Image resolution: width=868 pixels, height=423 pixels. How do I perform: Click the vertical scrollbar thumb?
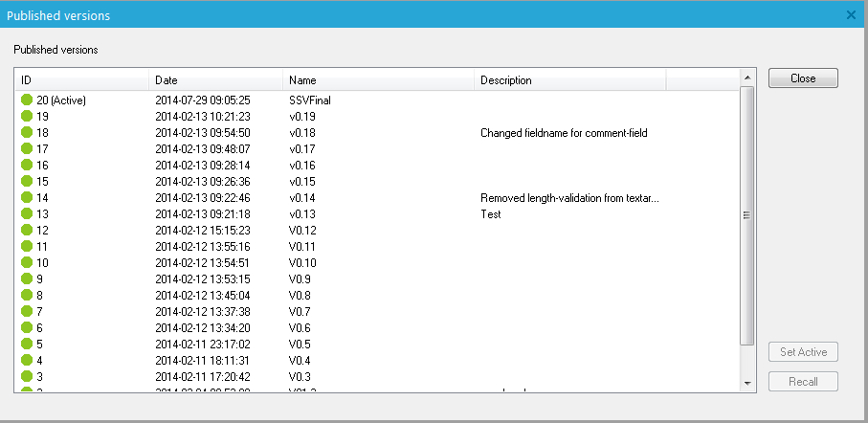(747, 215)
